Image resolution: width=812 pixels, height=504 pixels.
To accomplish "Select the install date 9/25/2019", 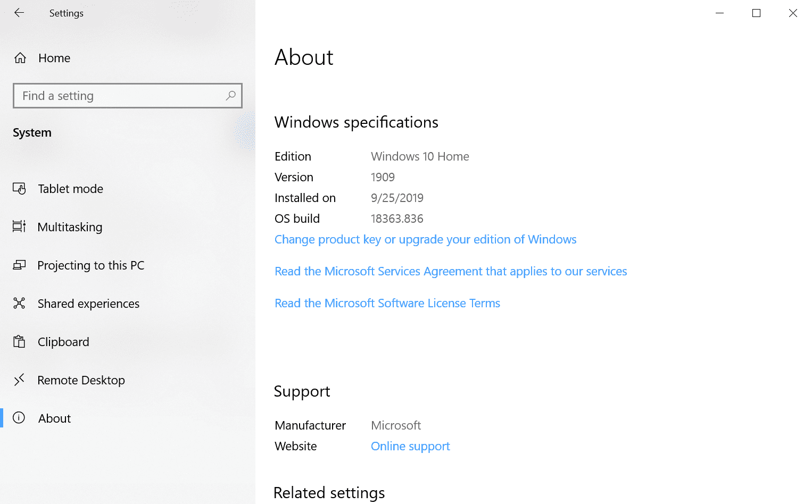I will click(x=397, y=198).
